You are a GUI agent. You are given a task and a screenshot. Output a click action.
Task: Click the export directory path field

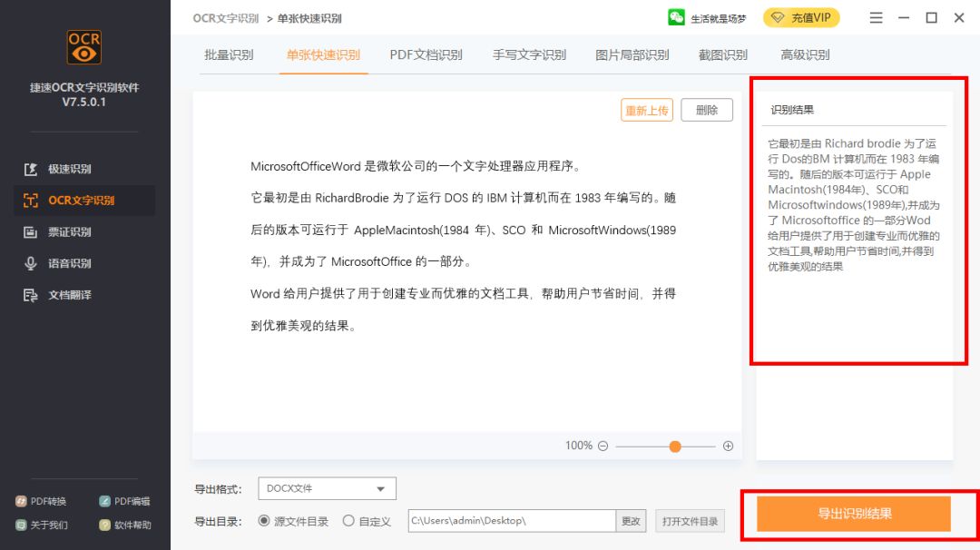pos(512,521)
